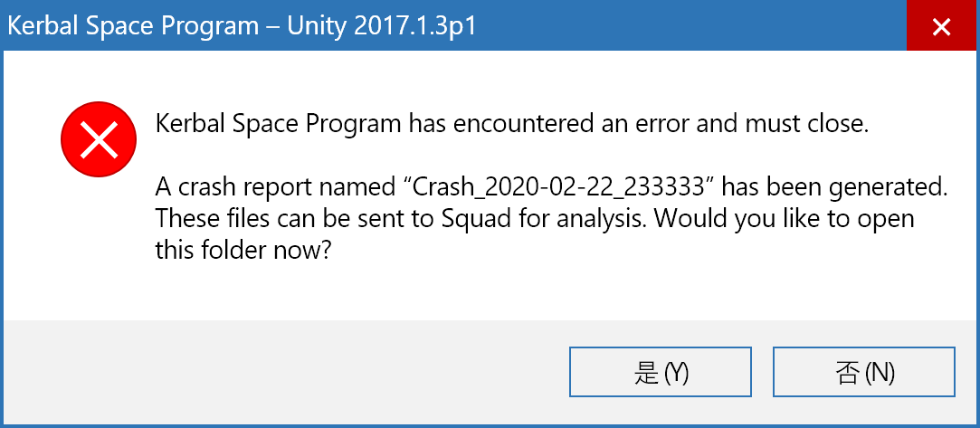Click blank white area below the error icon

pyautogui.click(x=98, y=250)
